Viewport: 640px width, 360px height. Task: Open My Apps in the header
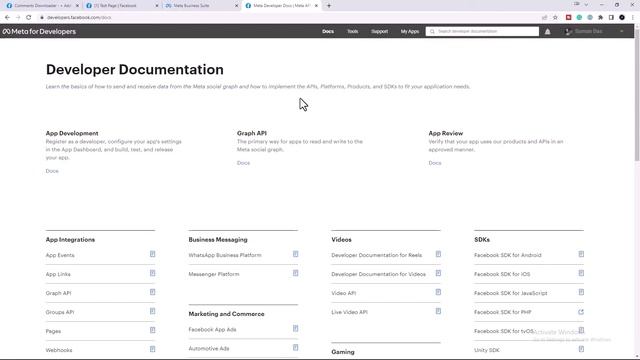[x=410, y=31]
